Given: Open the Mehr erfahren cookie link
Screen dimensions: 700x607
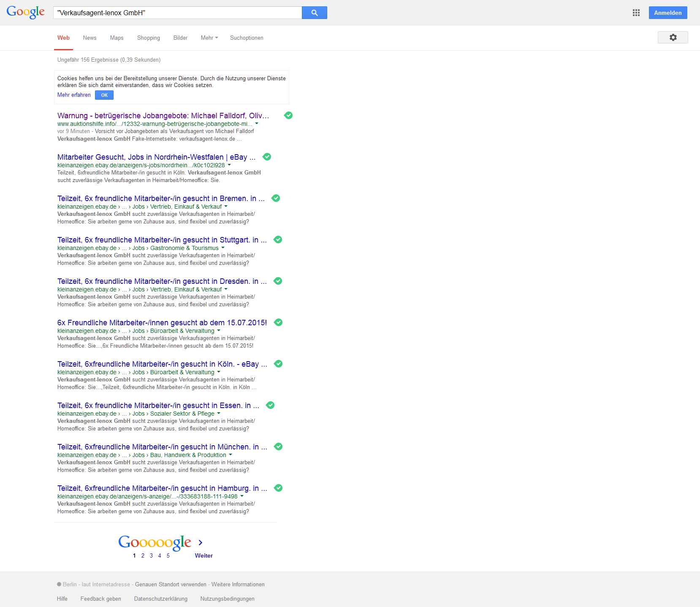Looking at the screenshot, I should click(x=74, y=95).
